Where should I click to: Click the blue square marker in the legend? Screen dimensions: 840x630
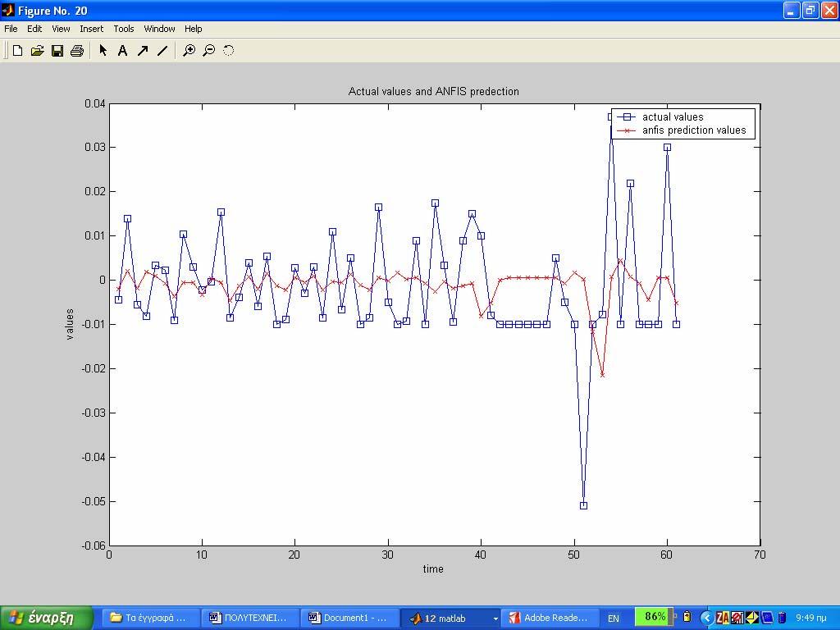pyautogui.click(x=626, y=116)
